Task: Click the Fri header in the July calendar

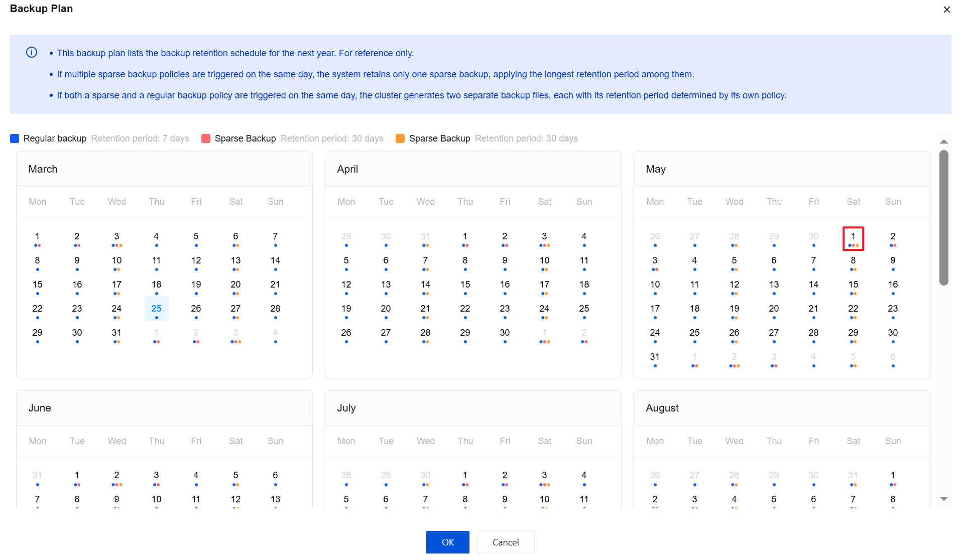Action: (x=505, y=441)
